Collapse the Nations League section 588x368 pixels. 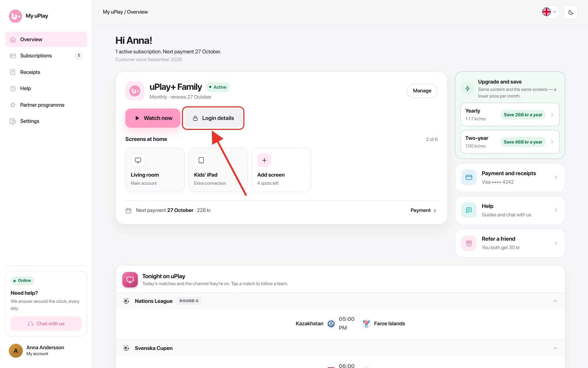pos(555,301)
